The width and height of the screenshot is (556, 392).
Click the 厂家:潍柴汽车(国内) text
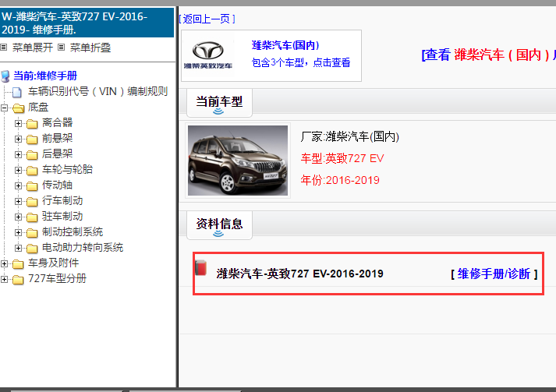[x=350, y=136]
